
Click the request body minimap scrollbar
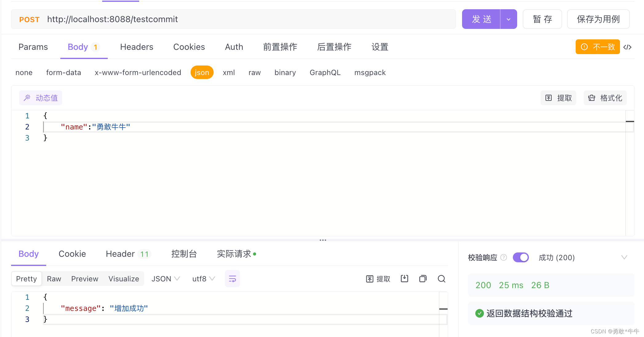pyautogui.click(x=630, y=173)
